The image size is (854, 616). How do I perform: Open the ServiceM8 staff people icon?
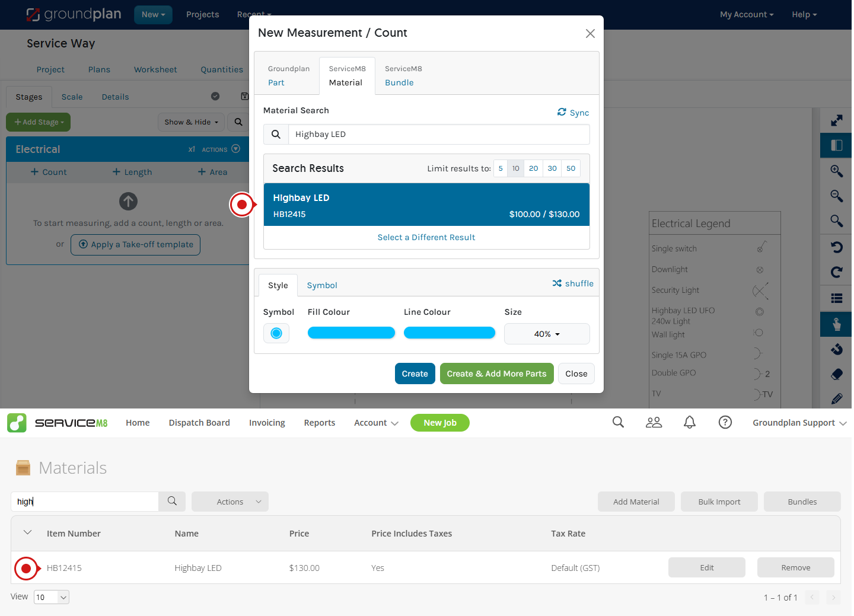[654, 422]
